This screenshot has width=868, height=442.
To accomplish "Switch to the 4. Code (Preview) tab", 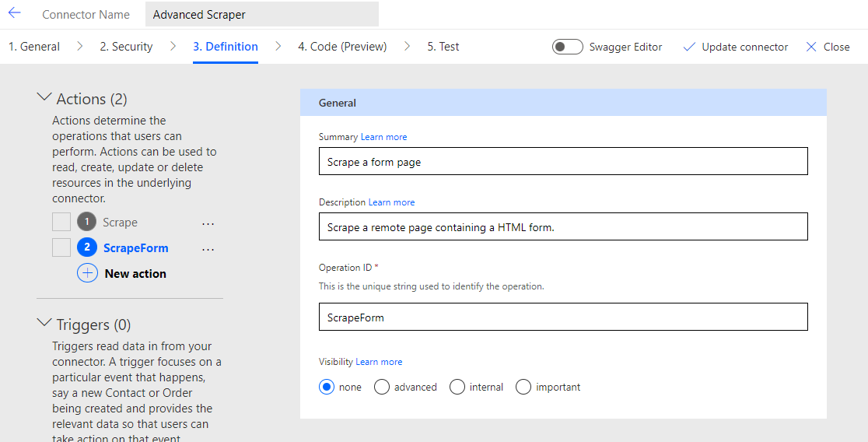I will tap(342, 47).
